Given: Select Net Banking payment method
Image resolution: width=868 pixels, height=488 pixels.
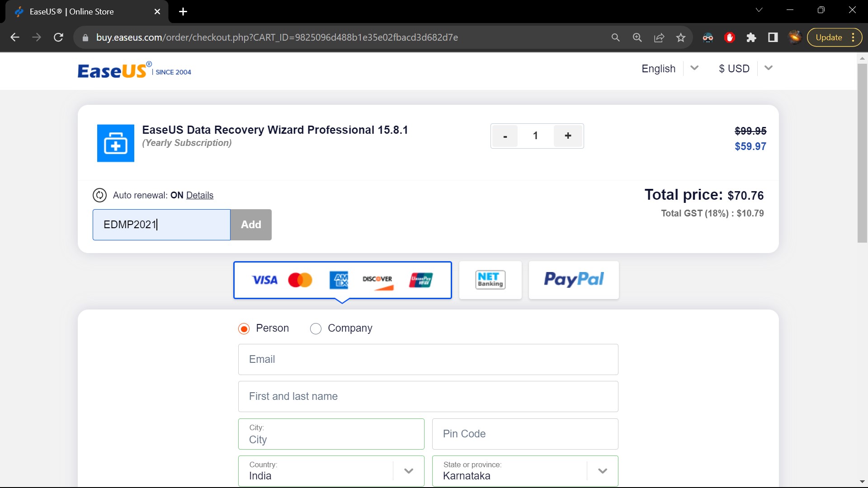Looking at the screenshot, I should pyautogui.click(x=491, y=280).
